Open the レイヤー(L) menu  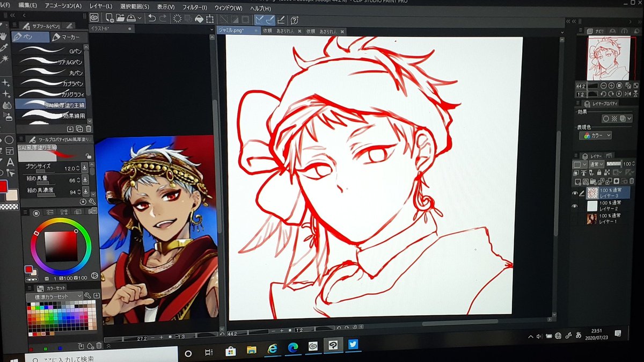pos(101,6)
